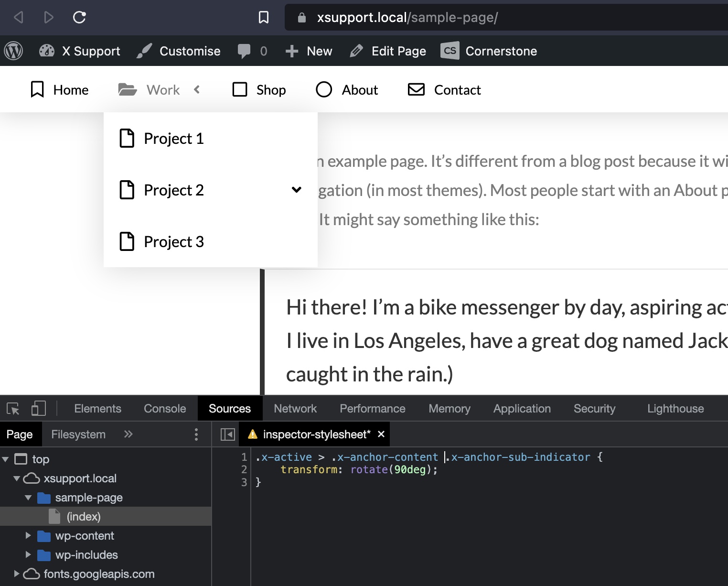This screenshot has height=586, width=728.
Task: Open Project 3 from the Work dropdown
Action: pyautogui.click(x=173, y=242)
